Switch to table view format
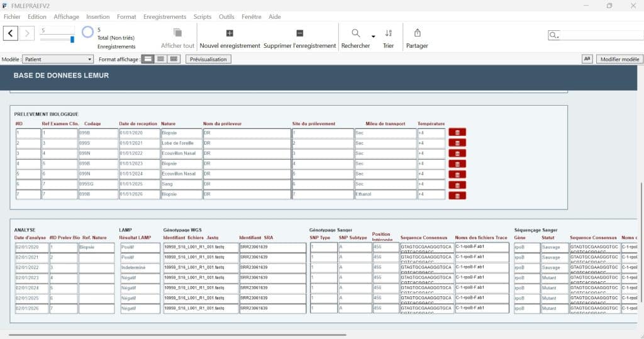 174,59
